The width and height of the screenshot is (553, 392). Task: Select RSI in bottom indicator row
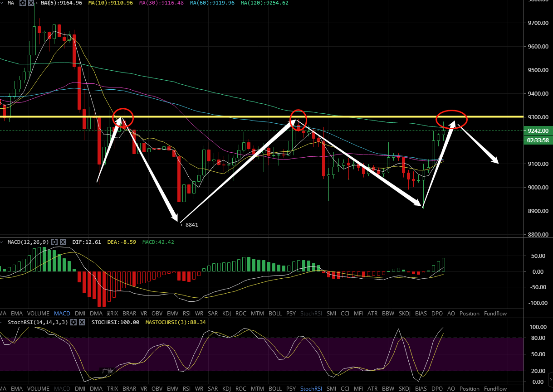click(x=186, y=389)
